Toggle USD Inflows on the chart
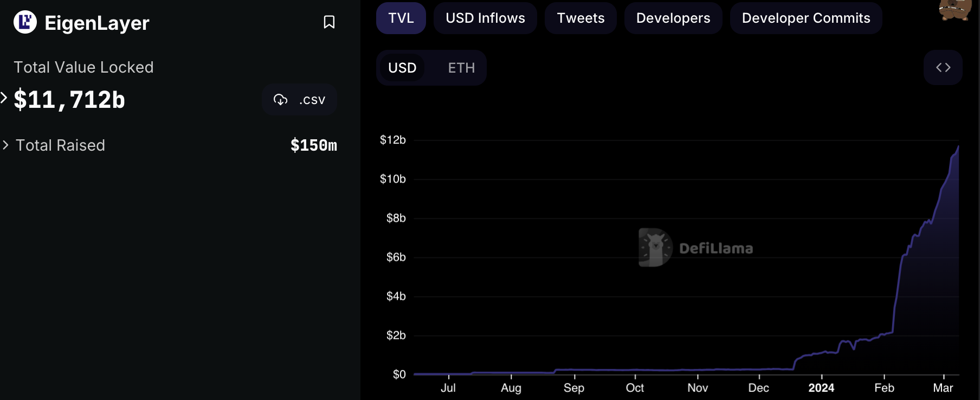Screen dimensions: 980x400 (x=485, y=18)
